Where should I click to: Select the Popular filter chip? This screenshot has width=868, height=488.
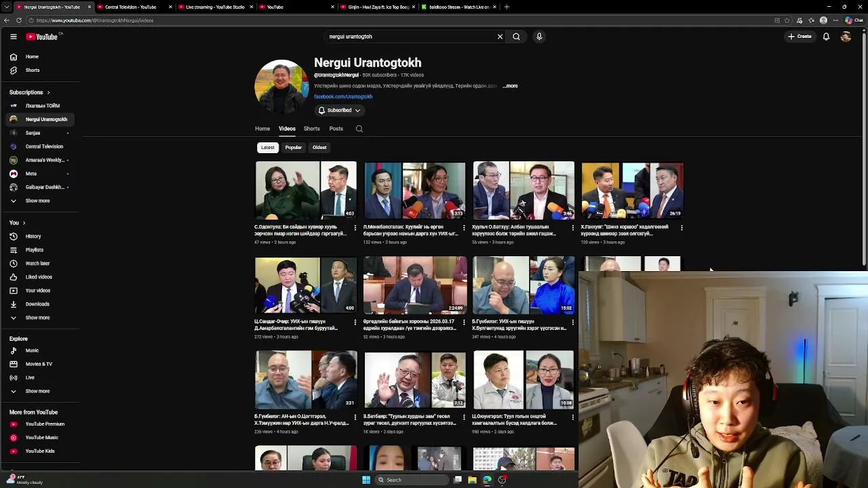pyautogui.click(x=293, y=147)
